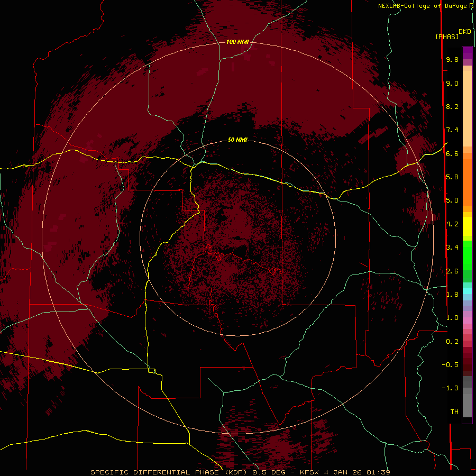This screenshot has width=476, height=476.
Task: Pick the pink segment of the color bar
Action: [467, 321]
